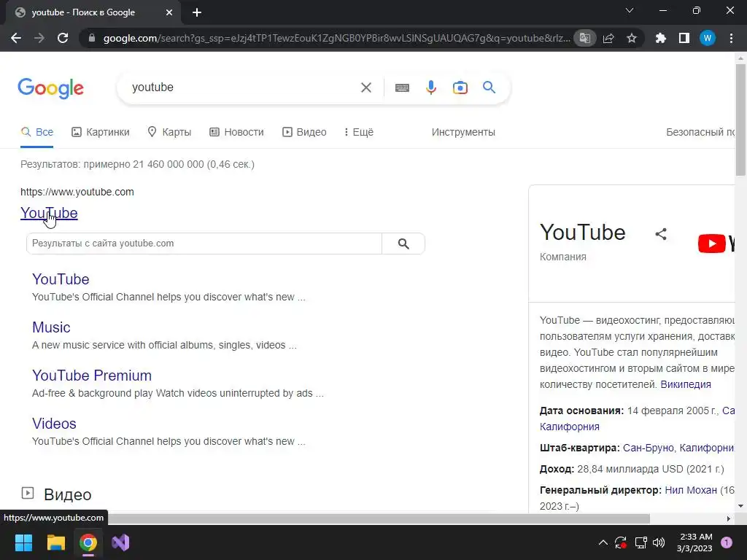The image size is (747, 560).
Task: Go back to the previous page
Action: point(16,38)
